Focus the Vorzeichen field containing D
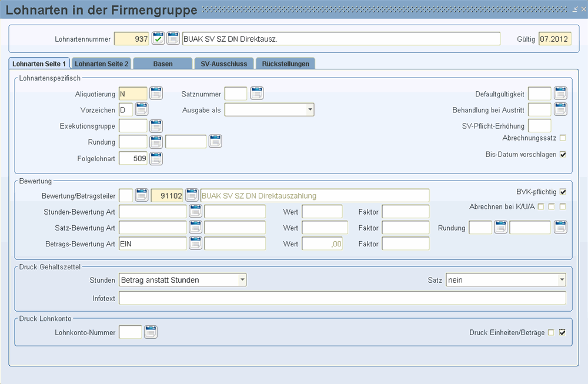Screen dimensions: 588x384 point(126,110)
